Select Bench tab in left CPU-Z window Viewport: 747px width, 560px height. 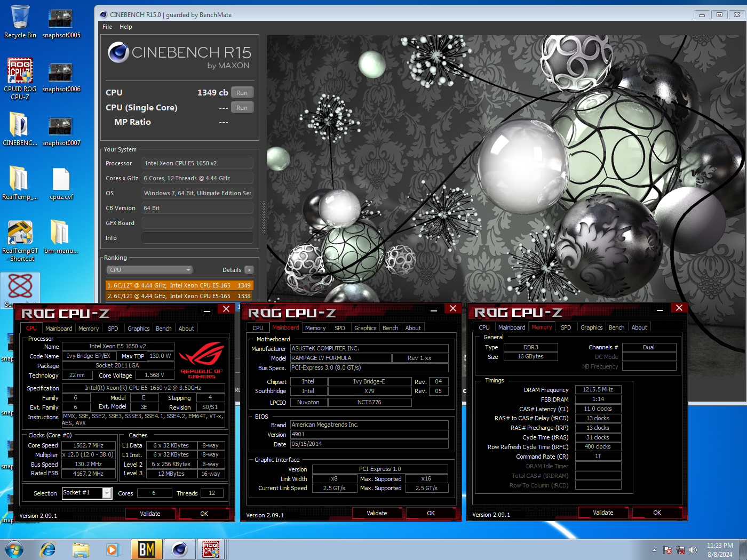(x=164, y=329)
